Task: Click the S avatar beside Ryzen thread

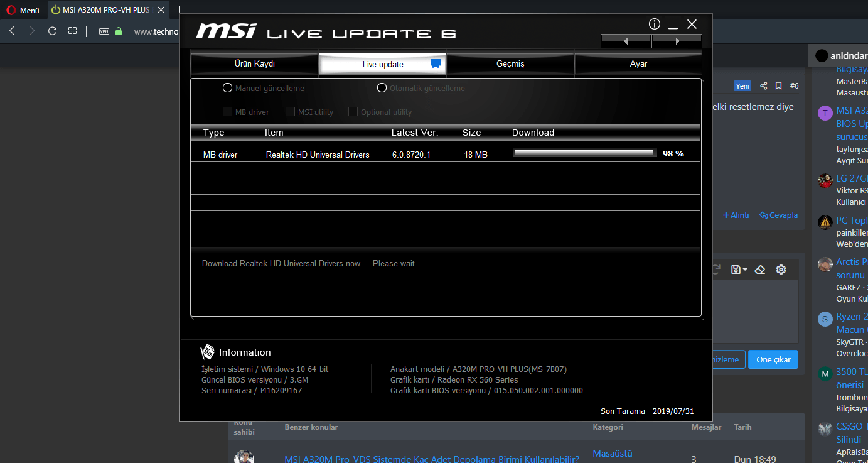Action: click(825, 319)
